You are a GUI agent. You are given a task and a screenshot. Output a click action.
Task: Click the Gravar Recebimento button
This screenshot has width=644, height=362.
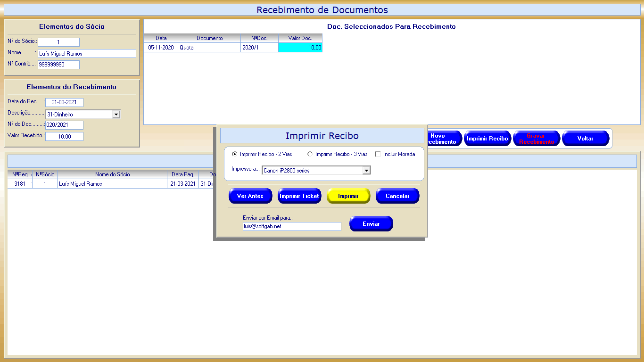537,139
